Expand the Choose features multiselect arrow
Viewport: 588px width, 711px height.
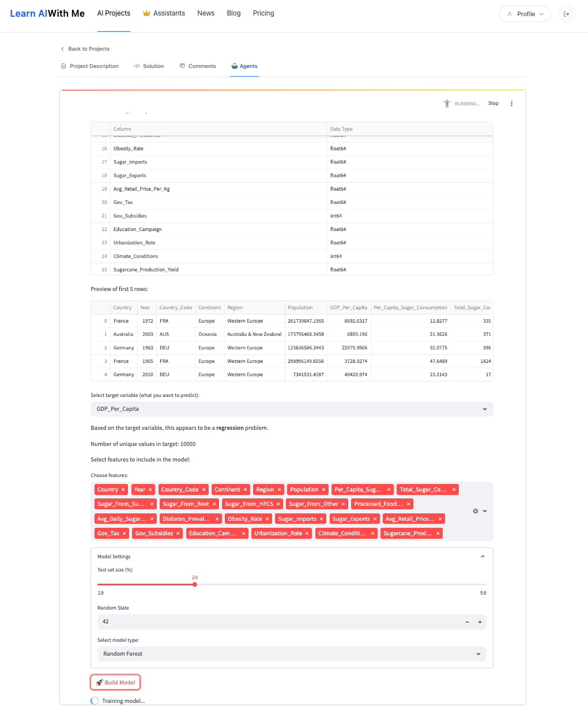485,511
